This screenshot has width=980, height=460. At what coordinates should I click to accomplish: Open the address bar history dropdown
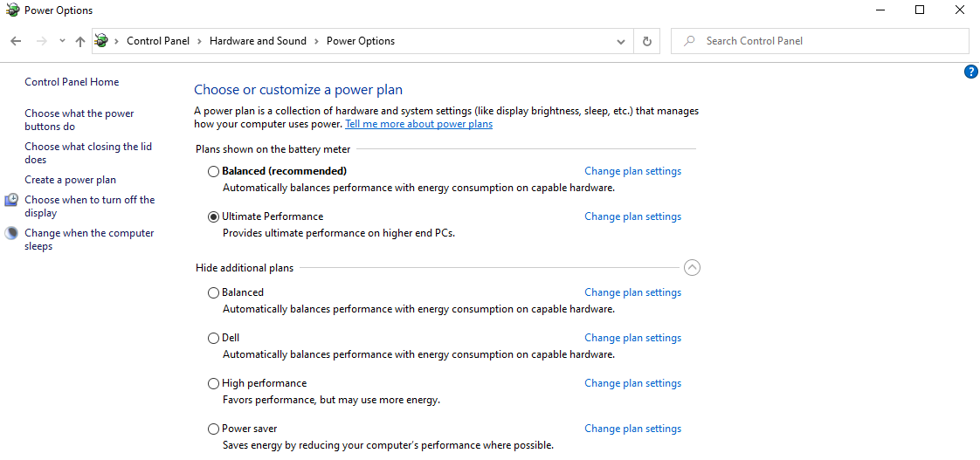(x=621, y=41)
